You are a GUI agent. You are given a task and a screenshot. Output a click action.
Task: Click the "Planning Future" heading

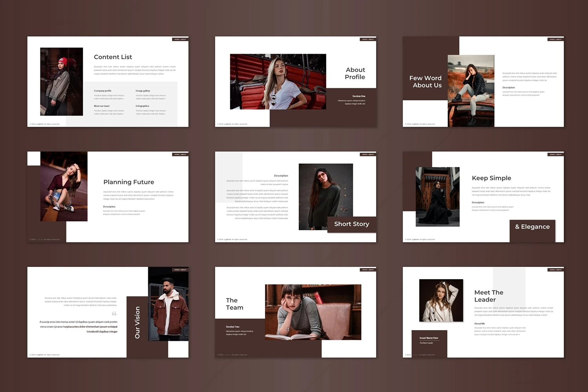coord(129,182)
